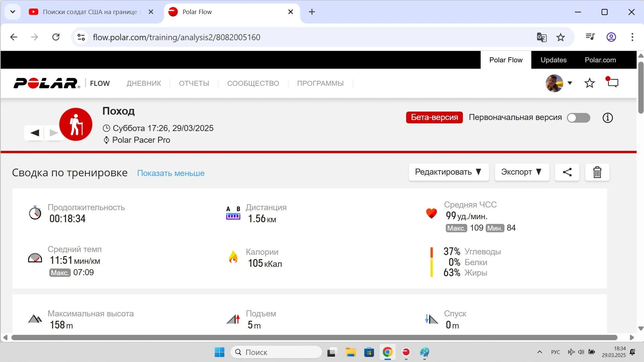The width and height of the screenshot is (644, 362).
Task: Click the favorites star in Polar header
Action: pyautogui.click(x=589, y=83)
